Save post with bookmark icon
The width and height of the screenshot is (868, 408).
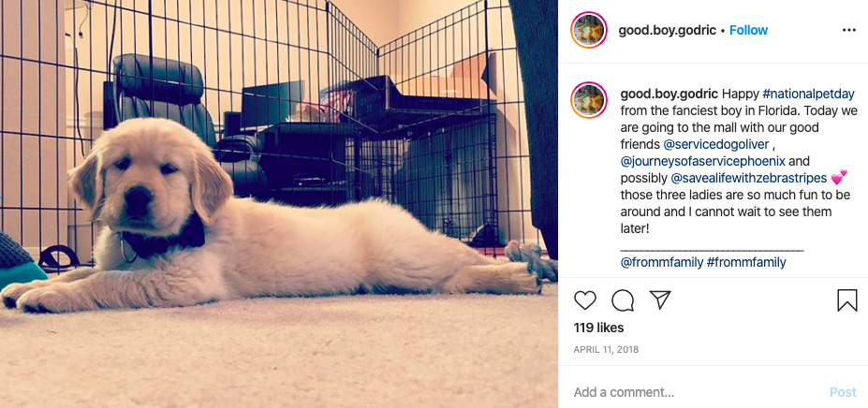tap(847, 300)
